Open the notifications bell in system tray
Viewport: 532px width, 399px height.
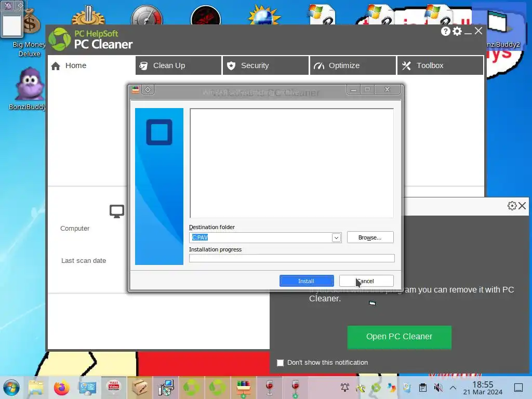(x=345, y=387)
